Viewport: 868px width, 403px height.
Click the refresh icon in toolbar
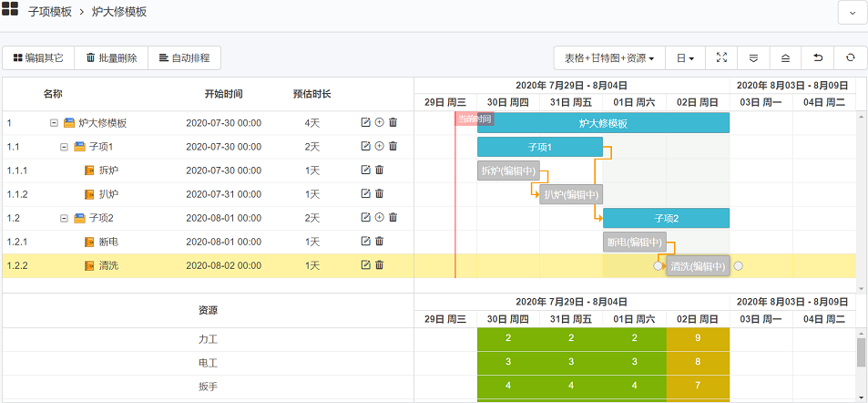[850, 57]
